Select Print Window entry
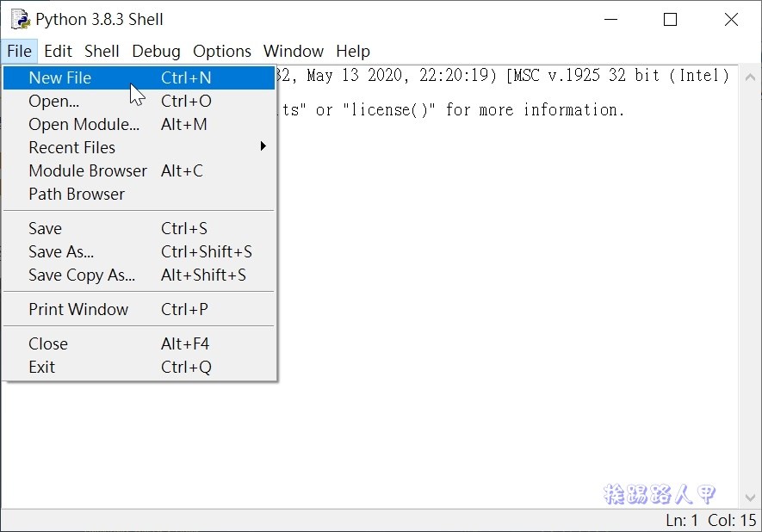 point(139,310)
